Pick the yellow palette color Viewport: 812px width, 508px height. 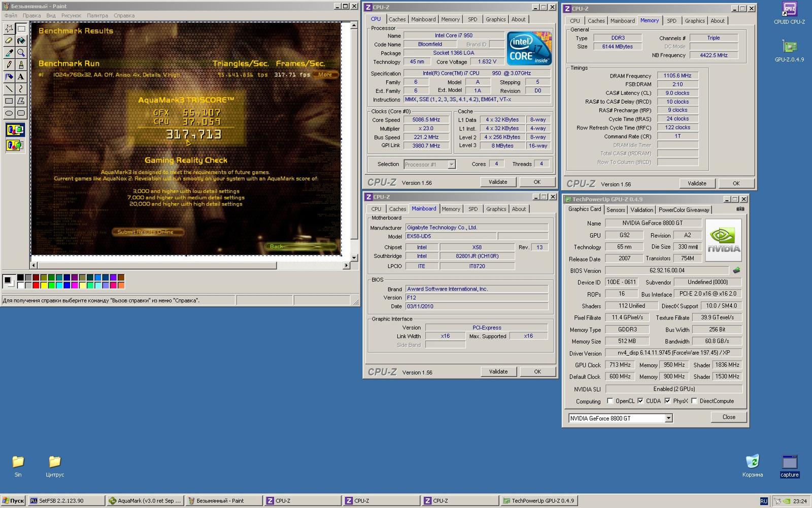[44, 285]
